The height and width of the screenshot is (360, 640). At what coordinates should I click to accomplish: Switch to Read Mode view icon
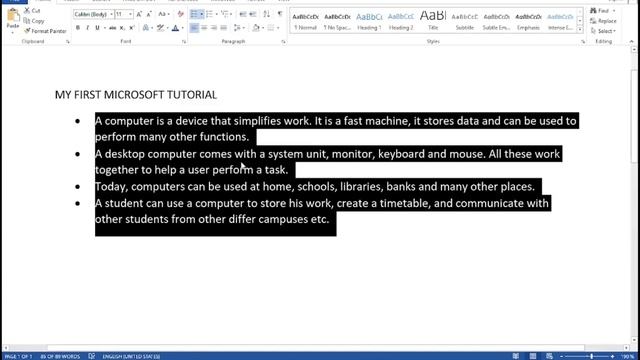pyautogui.click(x=516, y=356)
